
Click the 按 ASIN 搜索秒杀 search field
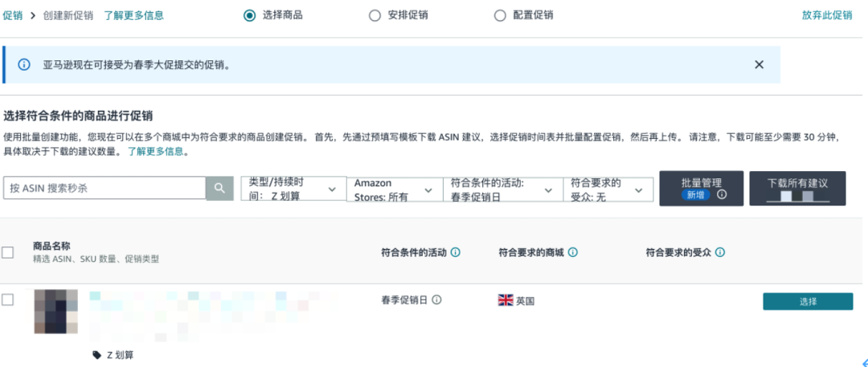104,188
